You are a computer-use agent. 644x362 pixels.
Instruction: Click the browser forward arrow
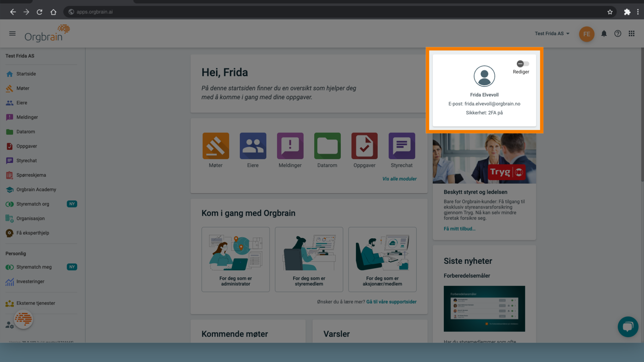26,12
